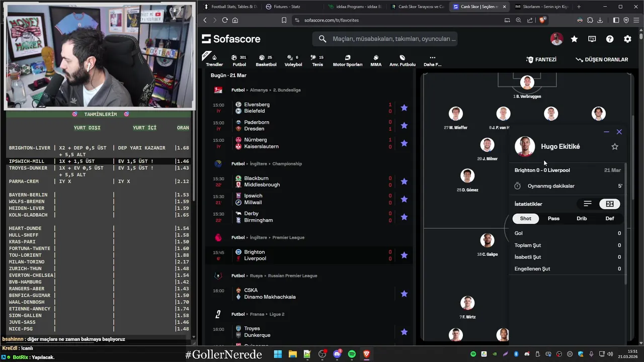Viewport: 644px width, 362px height.
Task: Select the Futbol sport category
Action: click(239, 60)
